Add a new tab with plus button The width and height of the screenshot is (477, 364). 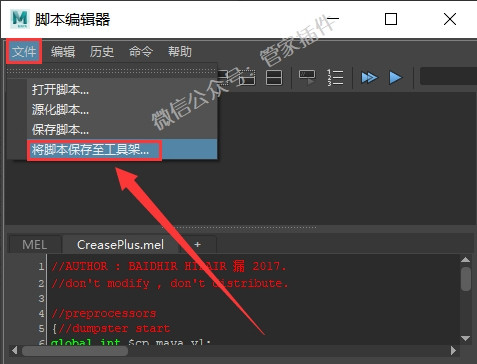click(x=198, y=245)
